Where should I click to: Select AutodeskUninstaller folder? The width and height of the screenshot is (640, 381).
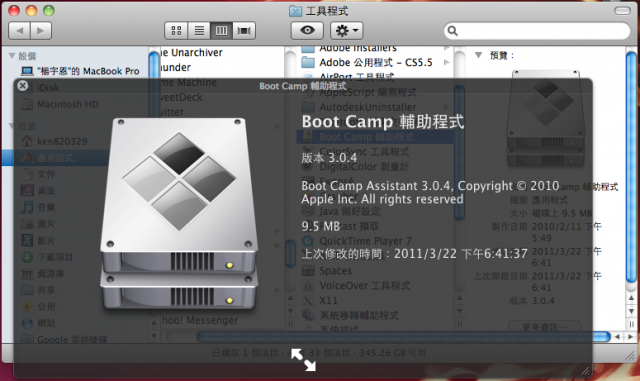(359, 107)
